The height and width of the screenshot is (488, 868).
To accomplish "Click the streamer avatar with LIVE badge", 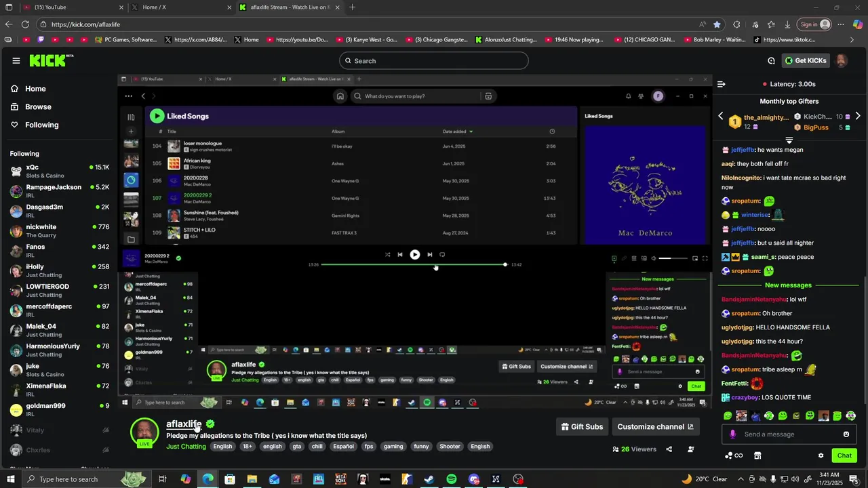I will [144, 432].
